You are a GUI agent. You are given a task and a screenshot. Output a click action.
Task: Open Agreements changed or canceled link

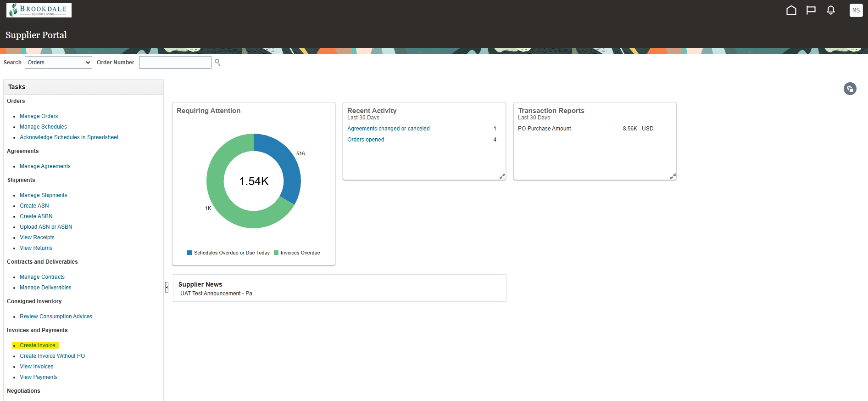389,129
